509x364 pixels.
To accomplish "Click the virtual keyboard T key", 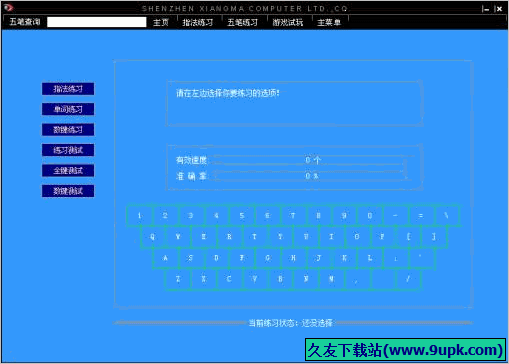I will pyautogui.click(x=255, y=237).
